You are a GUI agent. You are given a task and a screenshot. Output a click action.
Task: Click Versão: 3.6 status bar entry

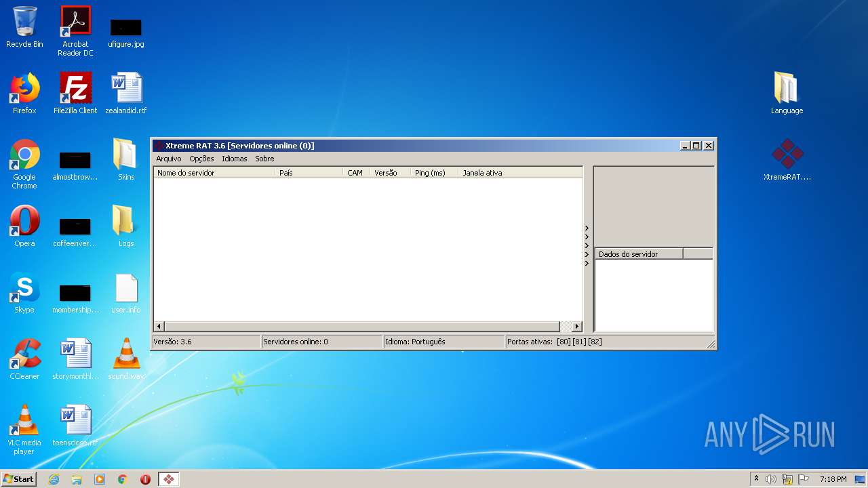(x=206, y=342)
